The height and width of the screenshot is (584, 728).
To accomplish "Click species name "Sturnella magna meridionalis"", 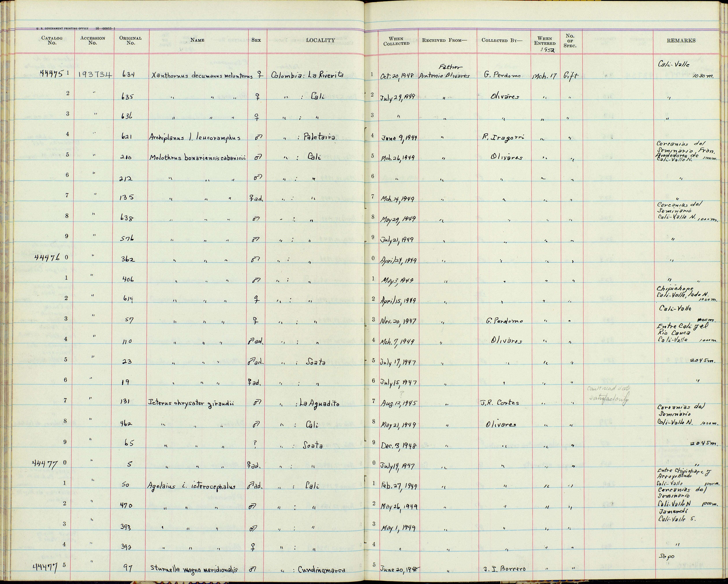I will click(x=194, y=569).
